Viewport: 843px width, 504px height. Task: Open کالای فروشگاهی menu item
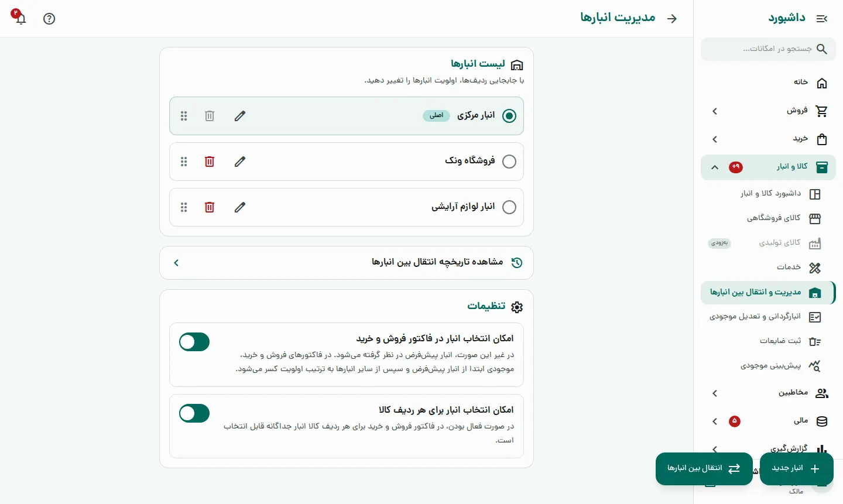tap(768, 219)
